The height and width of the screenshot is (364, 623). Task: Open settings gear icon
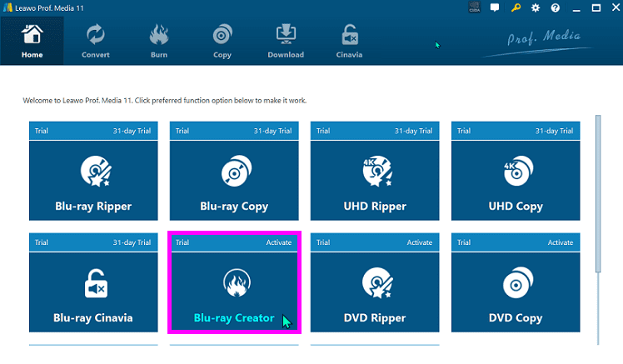536,8
